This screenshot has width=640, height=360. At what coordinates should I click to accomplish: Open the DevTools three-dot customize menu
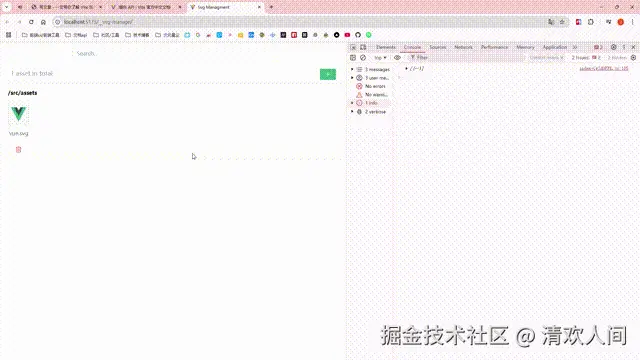point(624,47)
